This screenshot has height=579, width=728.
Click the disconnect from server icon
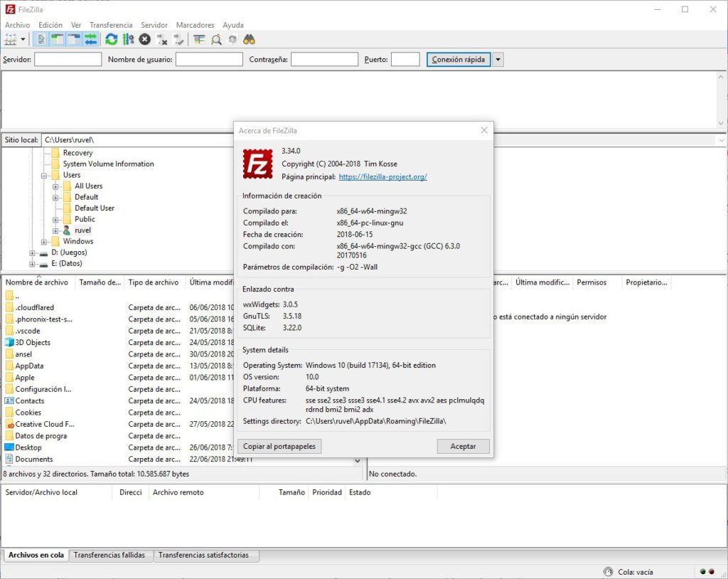161,40
